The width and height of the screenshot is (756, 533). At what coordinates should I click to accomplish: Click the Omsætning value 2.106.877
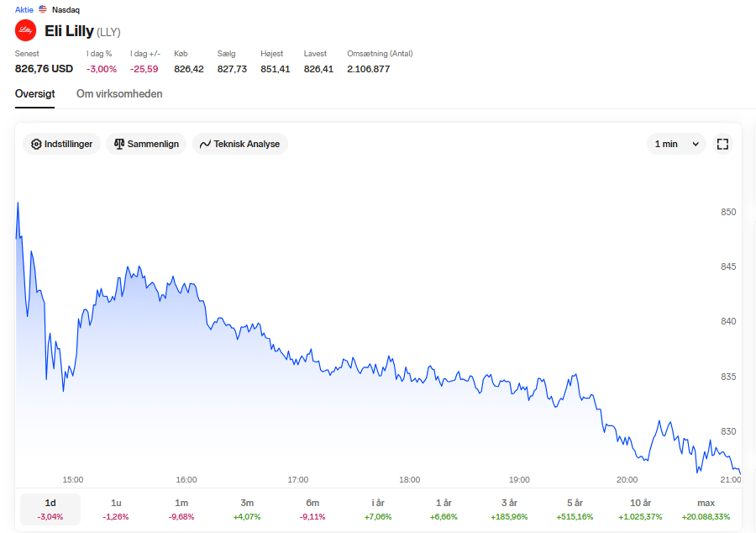tap(369, 69)
